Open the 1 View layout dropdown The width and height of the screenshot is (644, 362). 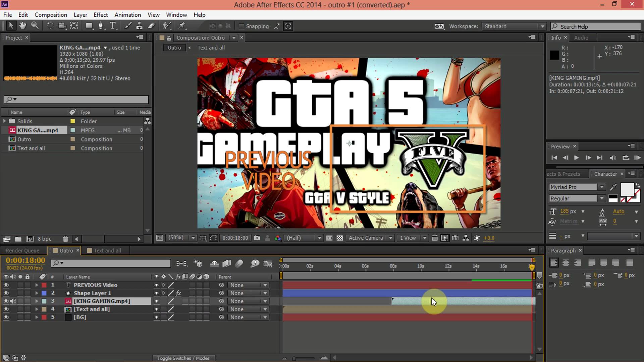coord(413,238)
